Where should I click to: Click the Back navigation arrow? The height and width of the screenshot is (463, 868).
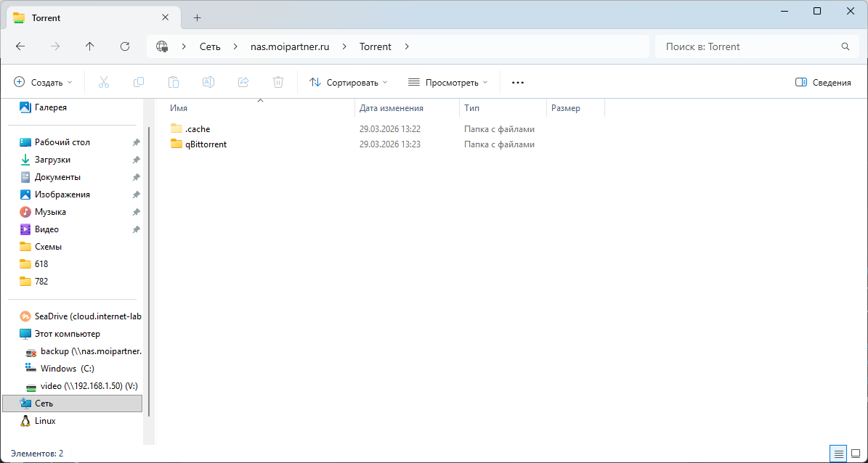coord(20,46)
